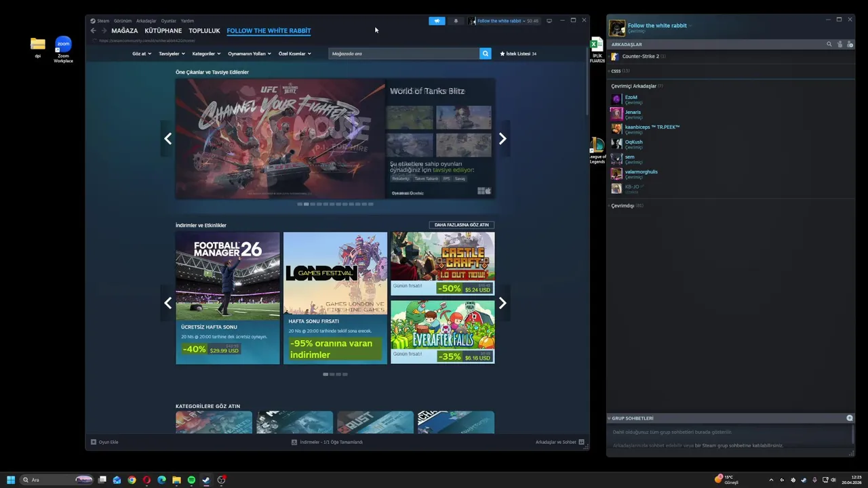Image resolution: width=868 pixels, height=488 pixels.
Task: Click the DAHA FAZLASINA GÖZ ATIN button
Action: tap(461, 225)
